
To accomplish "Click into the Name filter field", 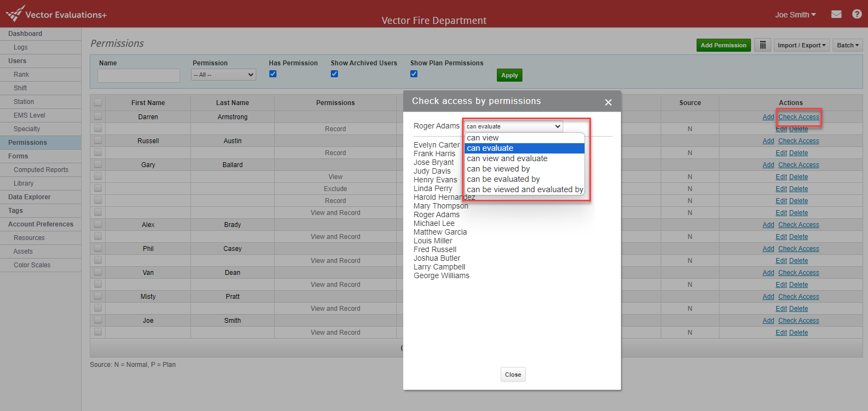I will pyautogui.click(x=139, y=75).
